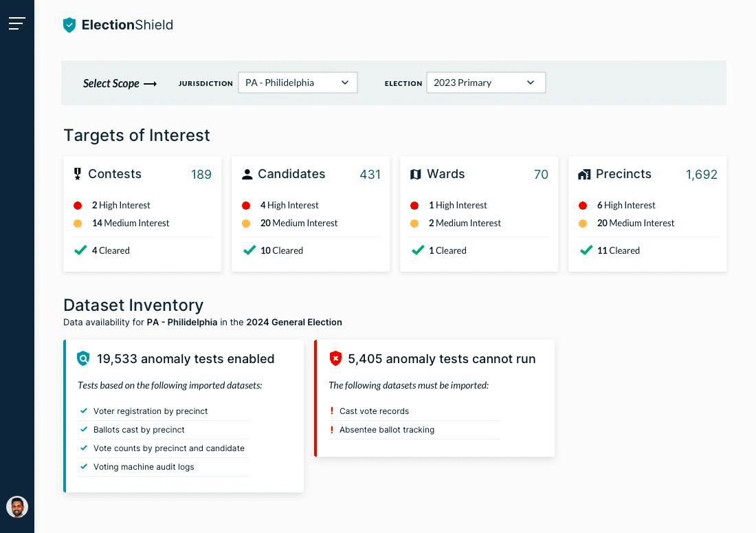
Task: Click checkmark next to Voting machine audit logs
Action: coord(84,466)
